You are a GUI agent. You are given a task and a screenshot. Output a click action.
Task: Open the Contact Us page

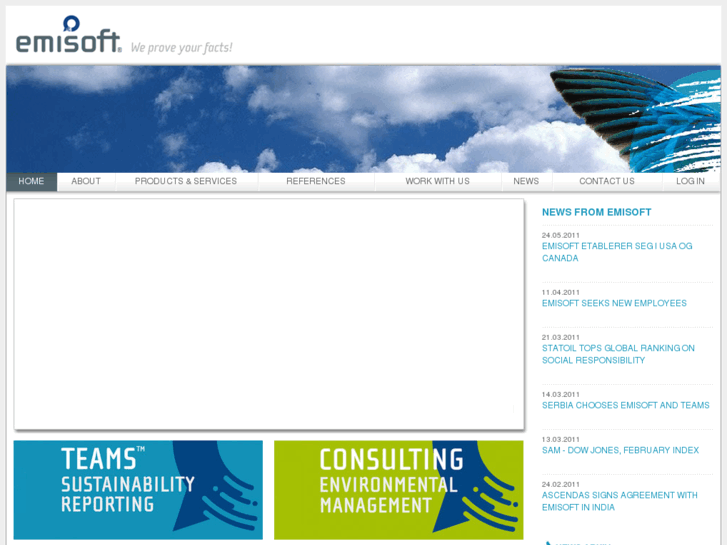(606, 181)
